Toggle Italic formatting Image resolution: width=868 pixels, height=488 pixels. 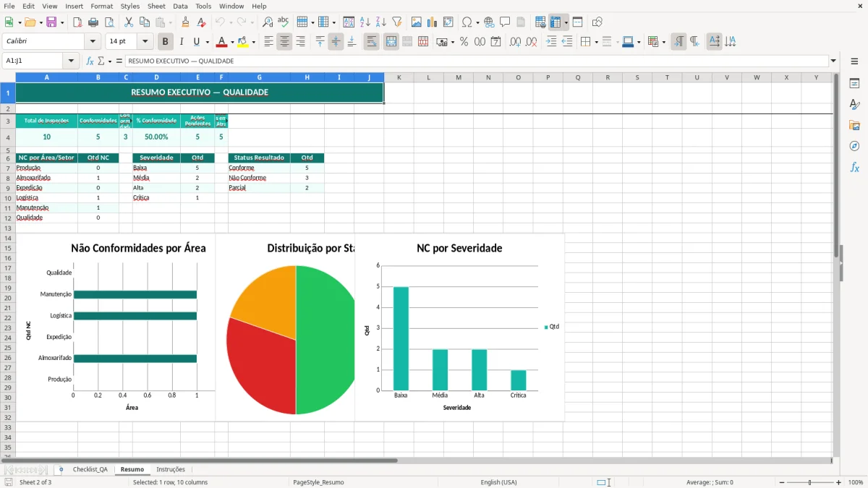pyautogui.click(x=182, y=42)
